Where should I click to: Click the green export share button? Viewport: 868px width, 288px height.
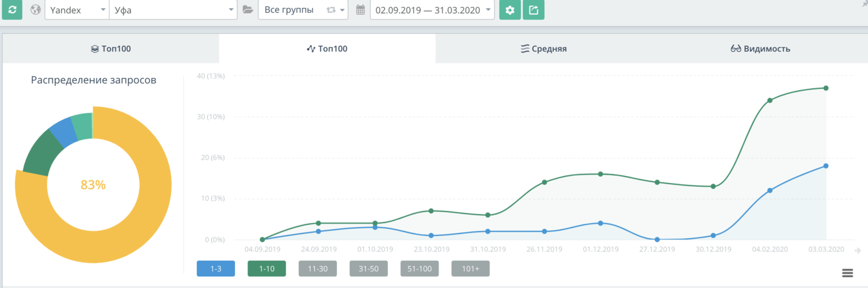[x=533, y=10]
